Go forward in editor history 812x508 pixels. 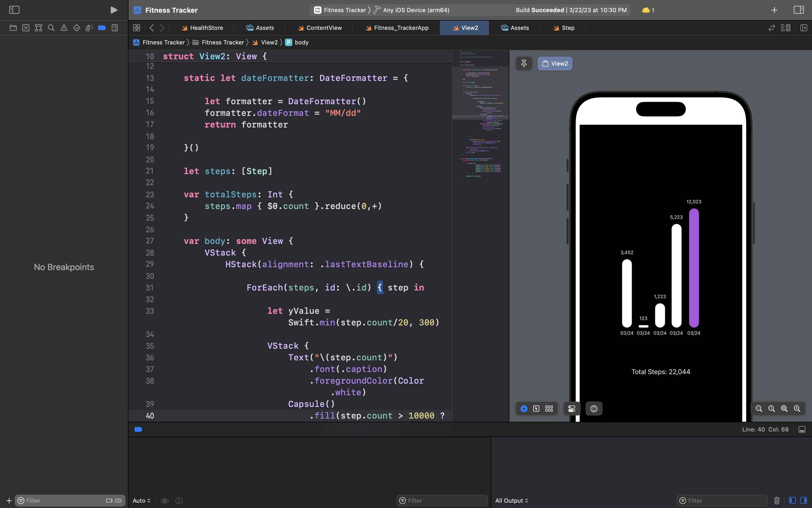click(x=162, y=28)
